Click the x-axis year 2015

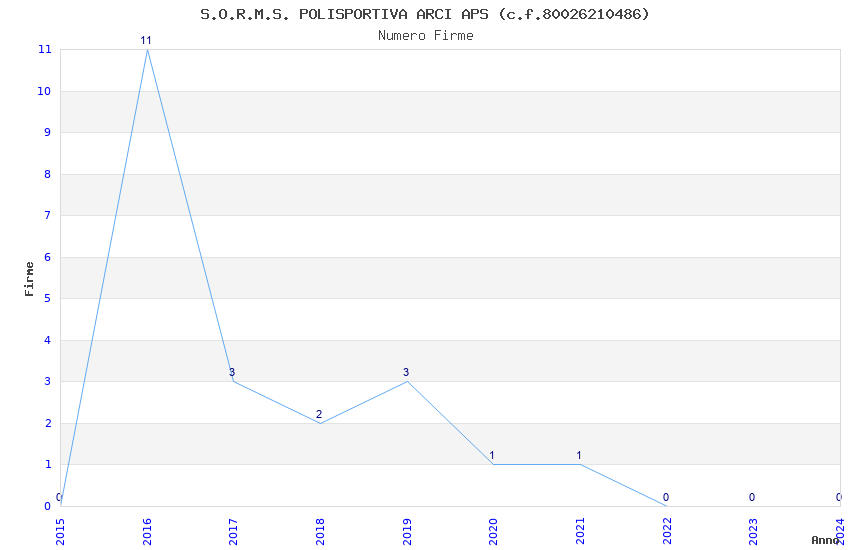click(x=60, y=532)
